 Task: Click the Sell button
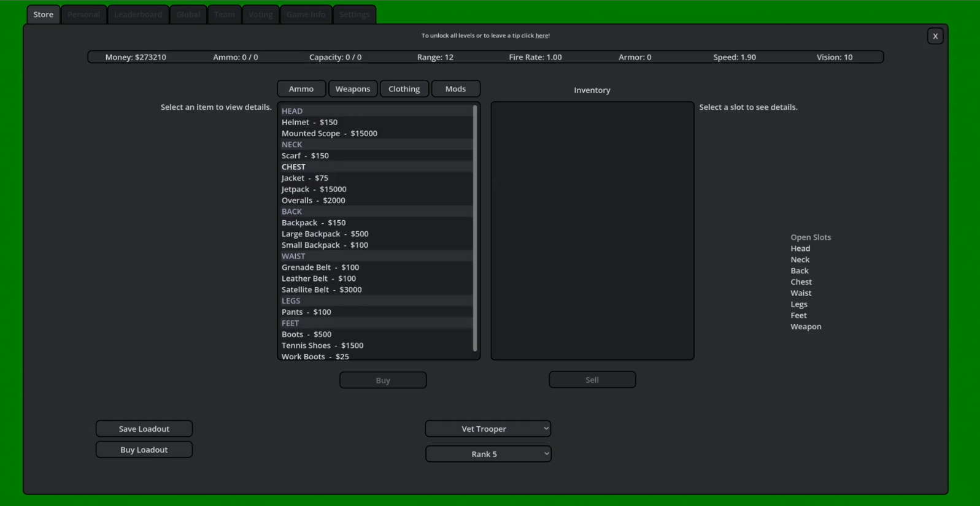click(x=592, y=380)
